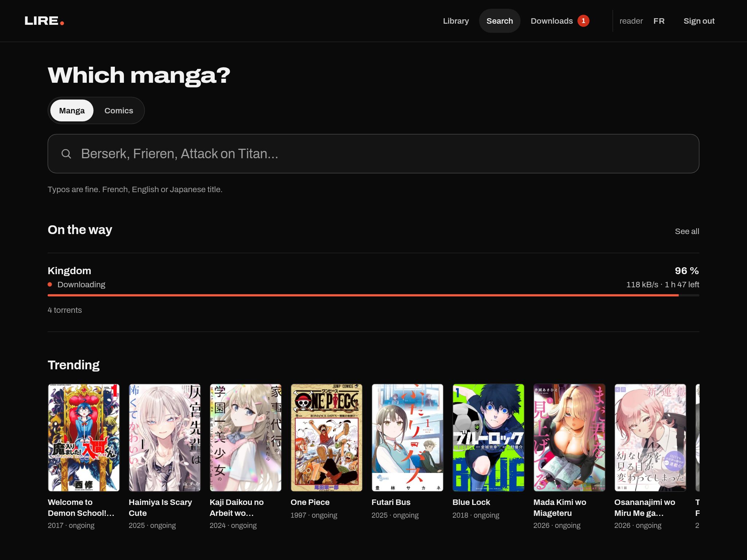Select the Manga pill

pyautogui.click(x=72, y=110)
